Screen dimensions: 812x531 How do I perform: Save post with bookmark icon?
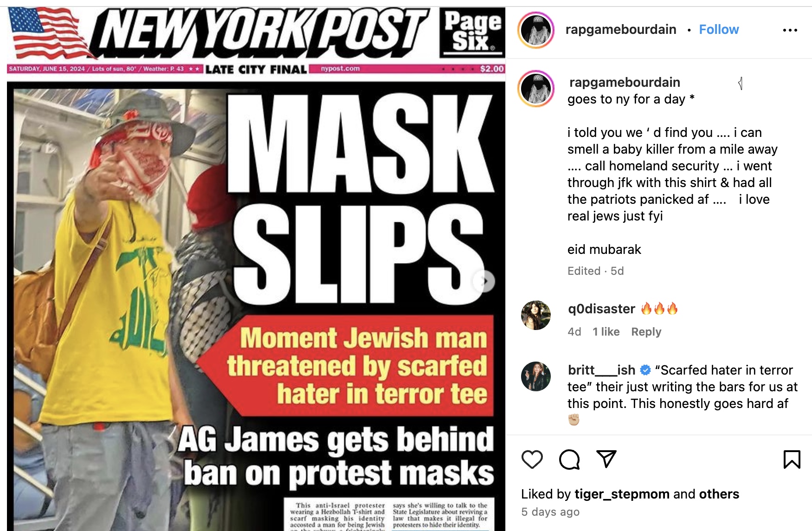pos(792,460)
